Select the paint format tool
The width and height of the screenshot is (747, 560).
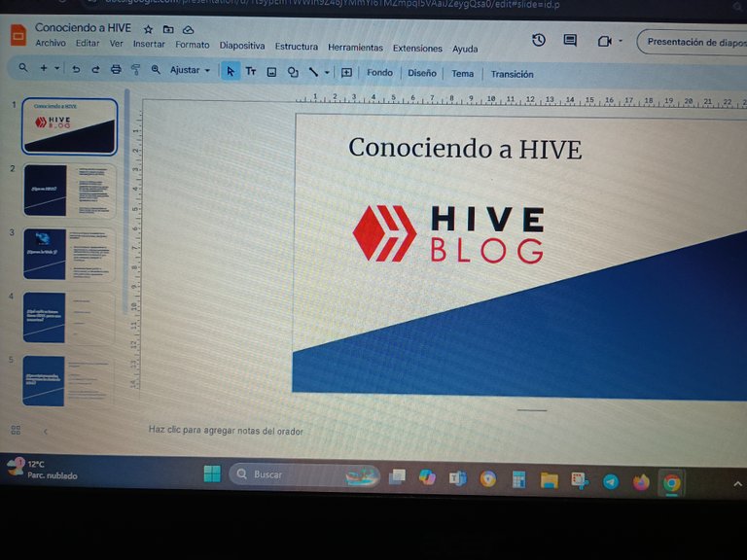tap(136, 70)
